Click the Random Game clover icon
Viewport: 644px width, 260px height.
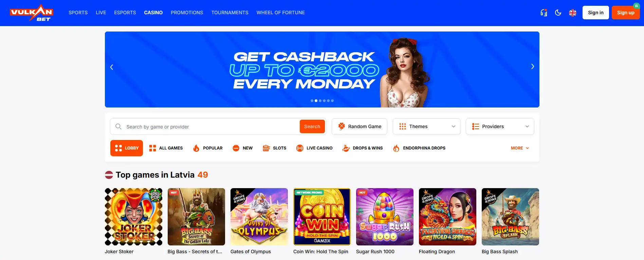pyautogui.click(x=342, y=126)
